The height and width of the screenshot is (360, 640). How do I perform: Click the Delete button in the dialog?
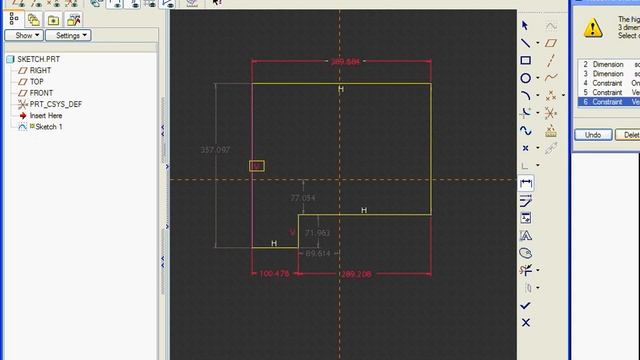click(x=628, y=135)
